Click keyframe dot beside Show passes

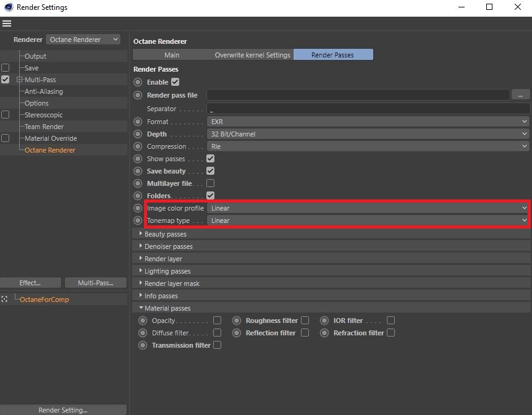point(138,159)
